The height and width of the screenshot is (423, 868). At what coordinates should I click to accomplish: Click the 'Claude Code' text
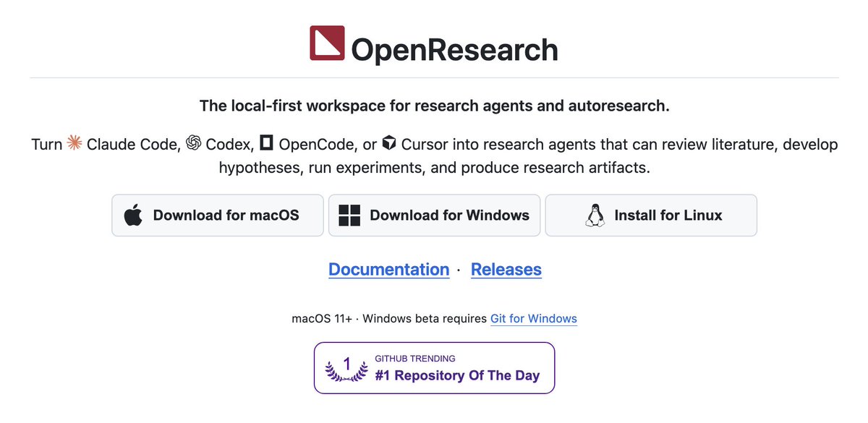coord(133,144)
